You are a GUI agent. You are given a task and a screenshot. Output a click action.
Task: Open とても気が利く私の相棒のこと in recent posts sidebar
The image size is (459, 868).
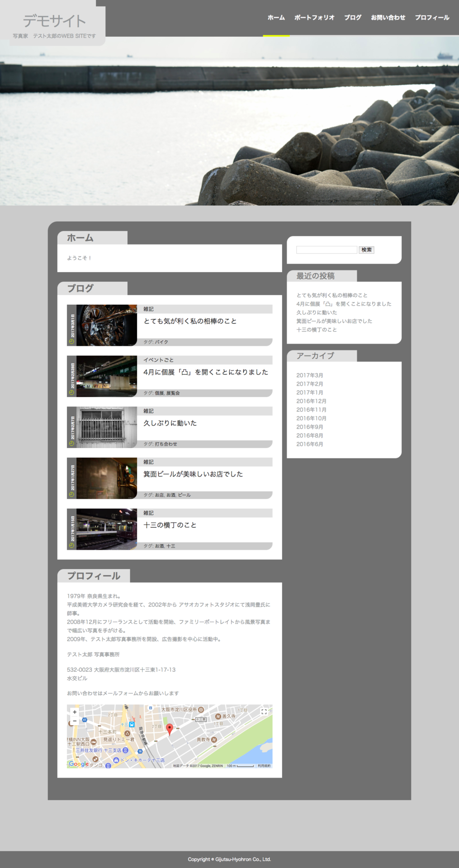[x=332, y=295]
